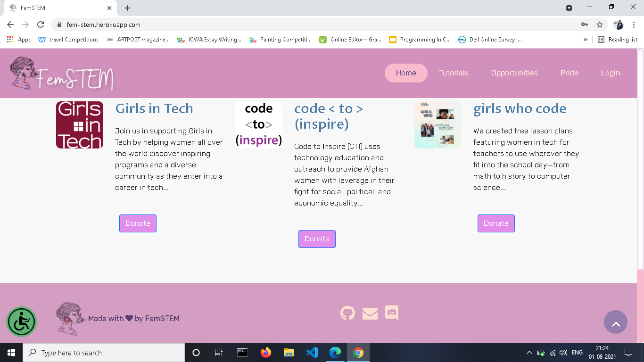Screen dimensions: 644x362
Task: Click Donate under girls who code
Action: click(x=496, y=223)
